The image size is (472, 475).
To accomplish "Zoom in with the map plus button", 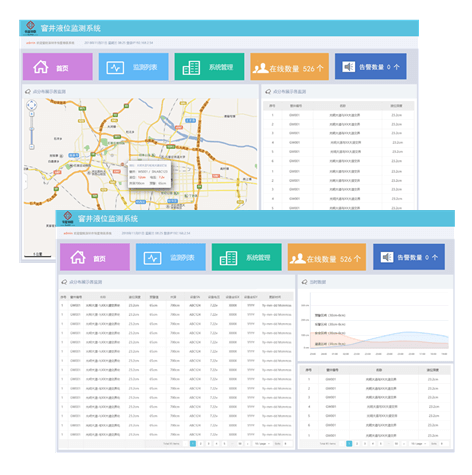I will coord(32,114).
